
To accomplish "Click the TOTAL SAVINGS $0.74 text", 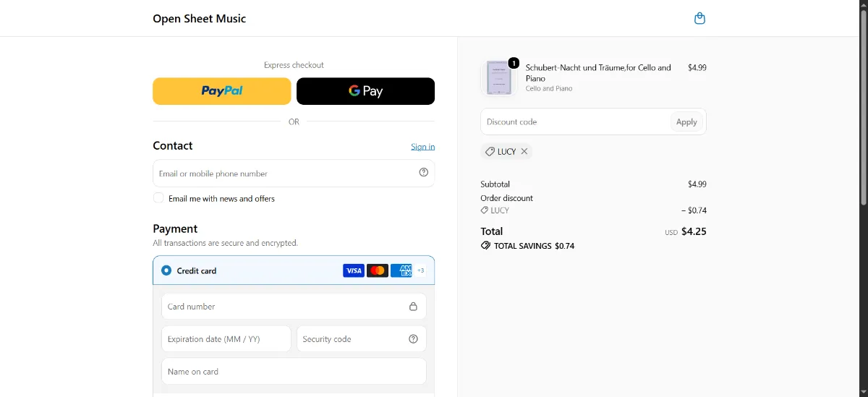I will point(534,246).
